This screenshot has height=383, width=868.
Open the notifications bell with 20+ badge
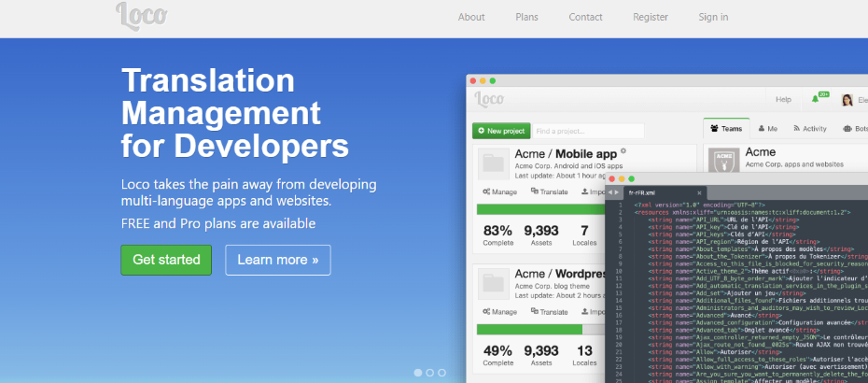click(818, 99)
